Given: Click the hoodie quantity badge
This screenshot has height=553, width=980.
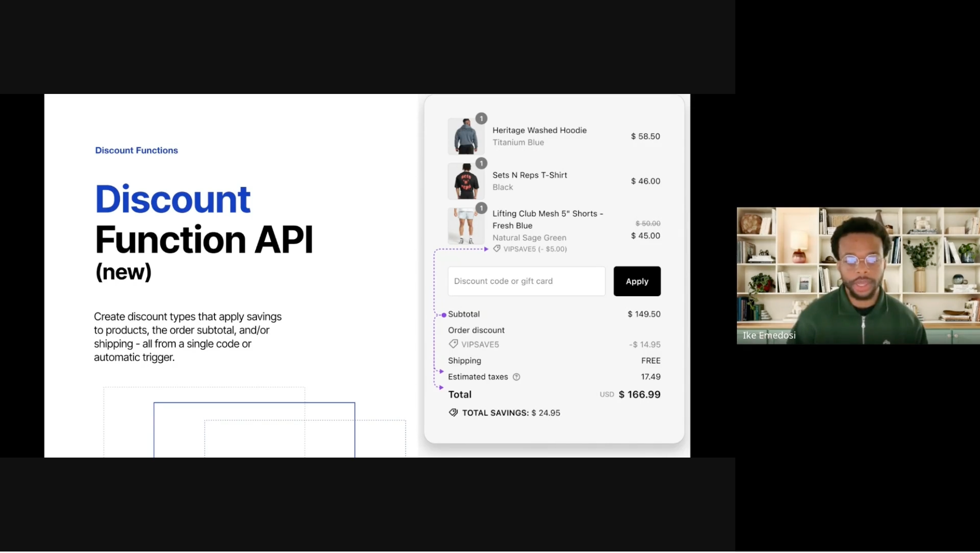Looking at the screenshot, I should (x=481, y=119).
